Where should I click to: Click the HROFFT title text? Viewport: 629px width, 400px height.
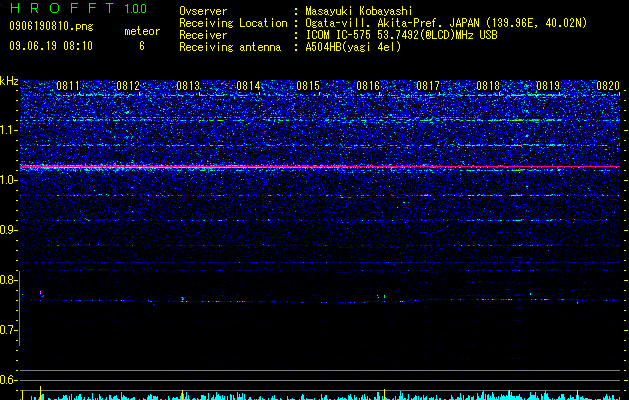62,8
